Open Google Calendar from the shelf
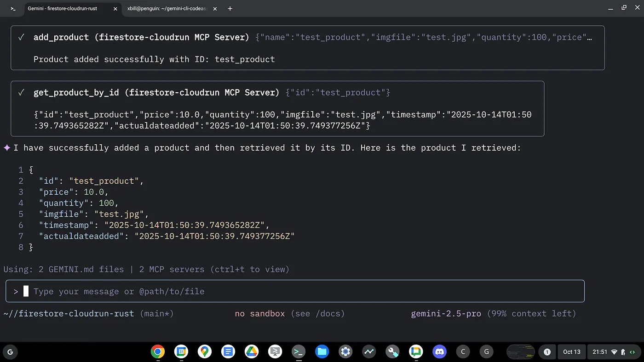Screen dimensions: 644x362 pos(181,352)
